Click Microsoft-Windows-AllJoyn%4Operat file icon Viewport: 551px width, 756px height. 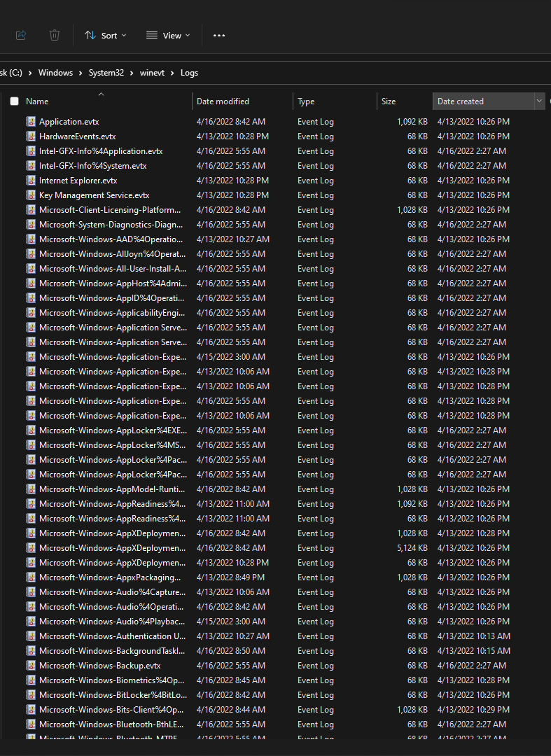31,254
